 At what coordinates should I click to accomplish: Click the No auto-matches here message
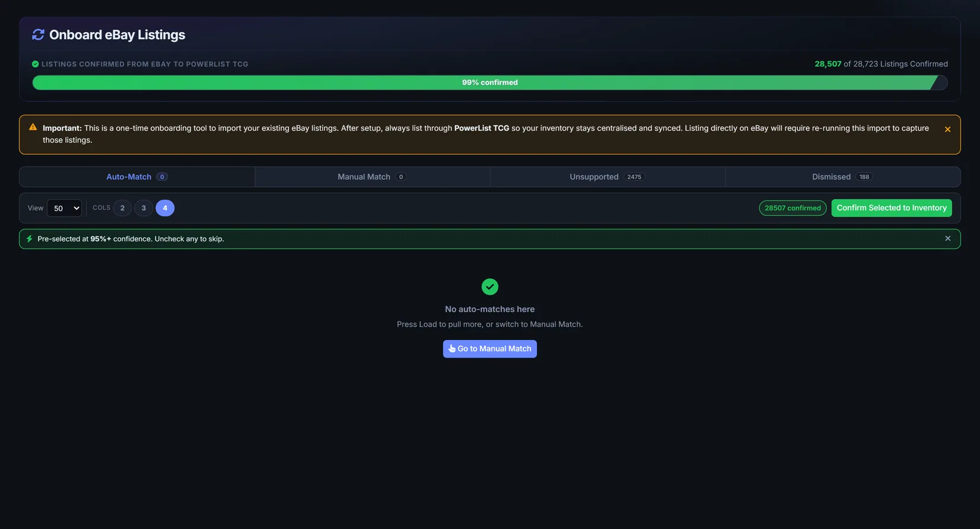tap(490, 309)
